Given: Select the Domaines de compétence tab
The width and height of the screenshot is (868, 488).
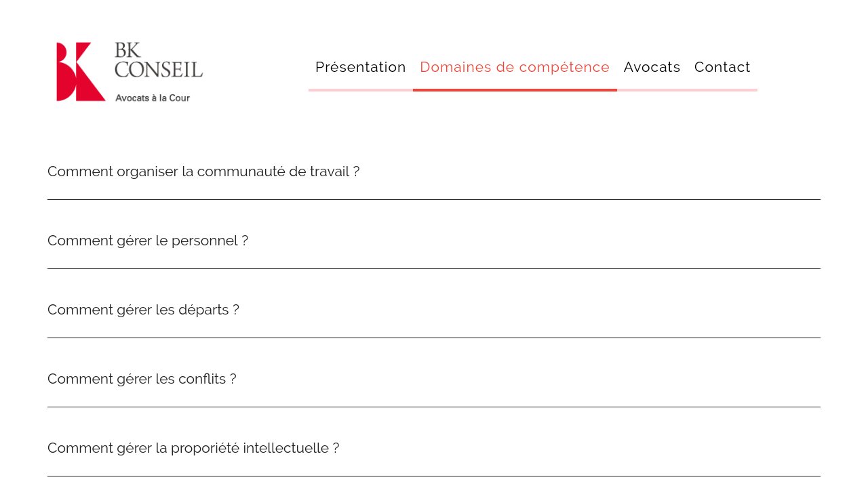Looking at the screenshot, I should tap(515, 67).
